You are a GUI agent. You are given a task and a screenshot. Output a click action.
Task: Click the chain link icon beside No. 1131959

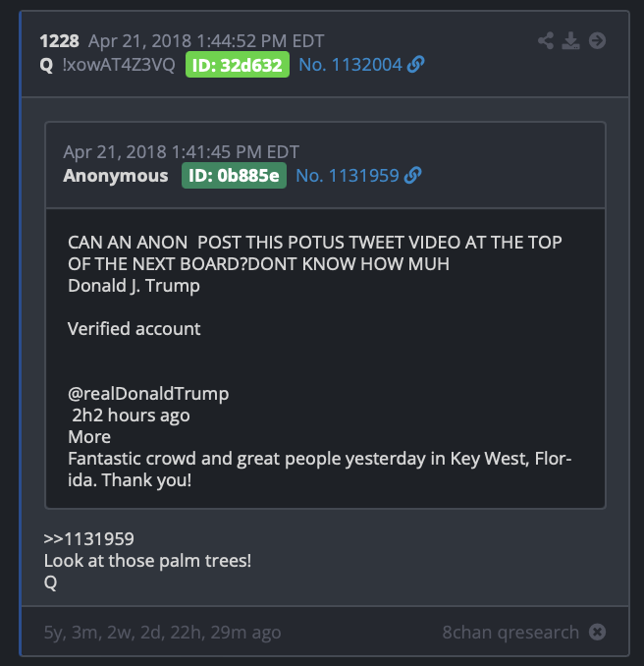412,176
